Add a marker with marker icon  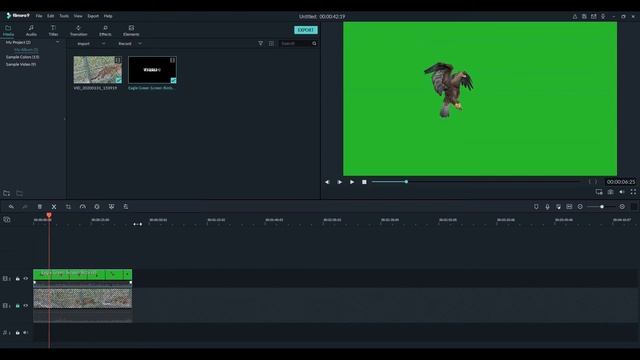[x=536, y=207]
